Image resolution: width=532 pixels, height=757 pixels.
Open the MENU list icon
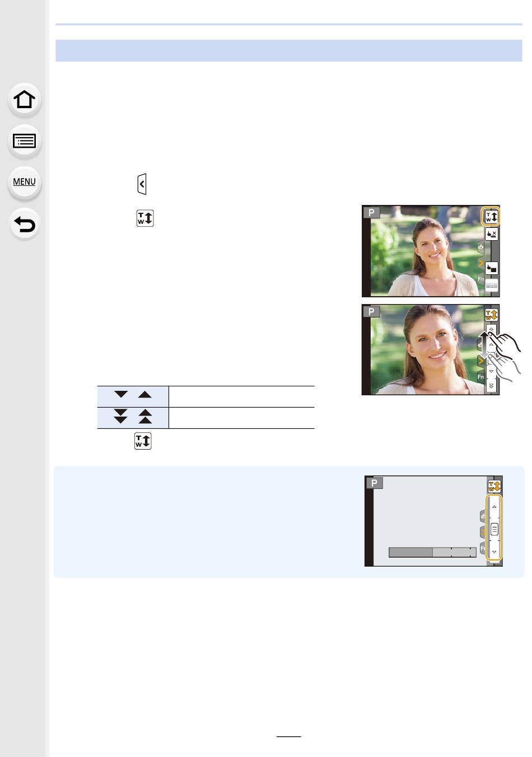click(x=24, y=182)
